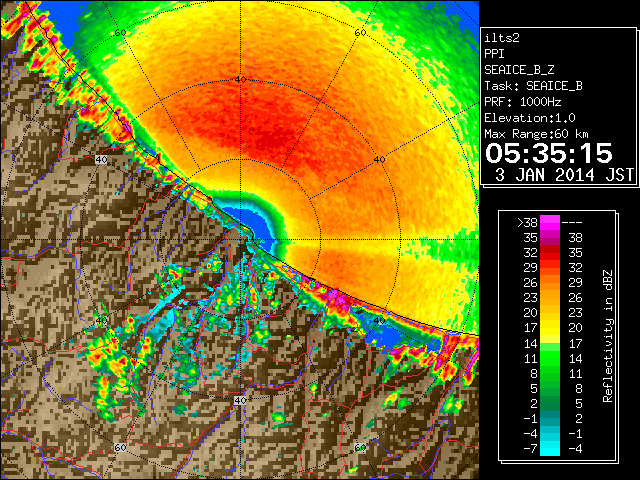Click the "Task: SEAICE_B" line
This screenshot has width=640, height=480.
533,86
